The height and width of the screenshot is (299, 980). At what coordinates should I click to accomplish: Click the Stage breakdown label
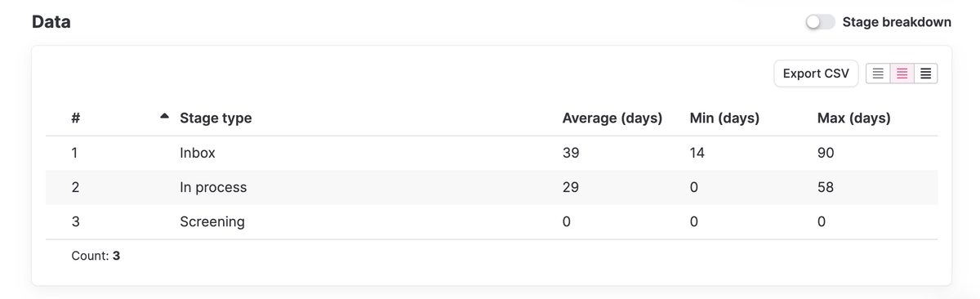tap(897, 22)
